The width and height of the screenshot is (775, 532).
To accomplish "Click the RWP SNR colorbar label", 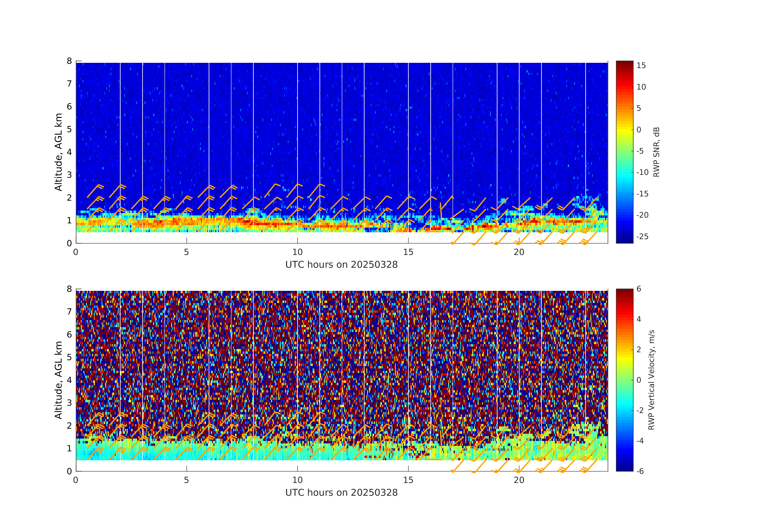I will pos(656,152).
